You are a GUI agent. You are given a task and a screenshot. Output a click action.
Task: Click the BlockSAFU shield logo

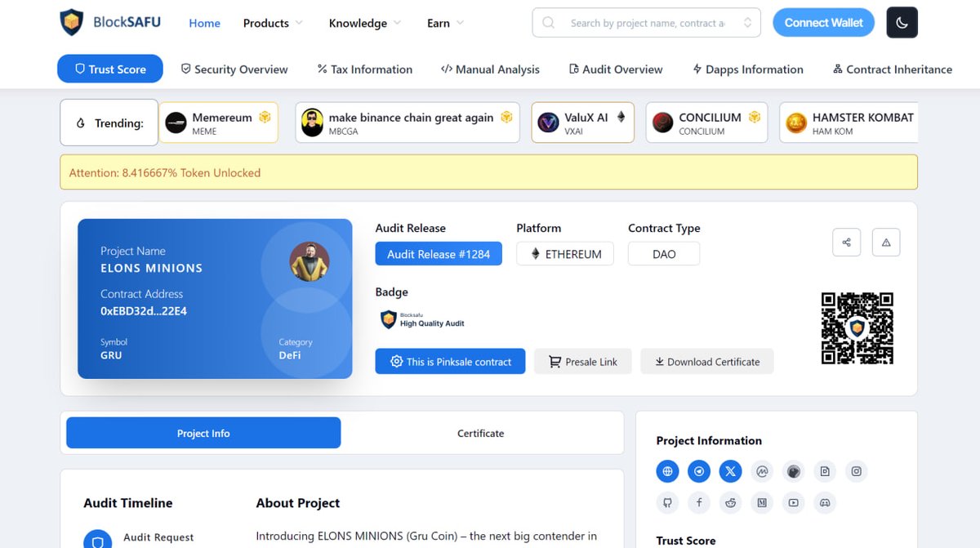[x=72, y=23]
